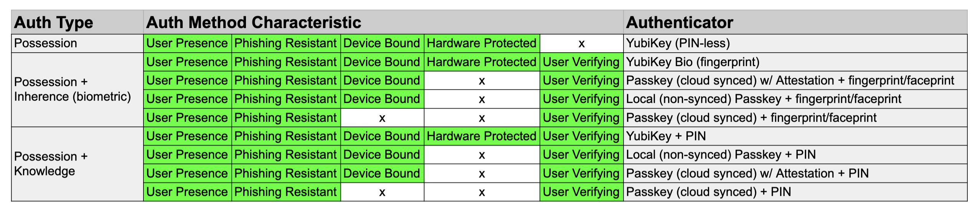This screenshot has height=212, width=980.
Task: Select the Possession + Knowledge cell
Action: 51,164
